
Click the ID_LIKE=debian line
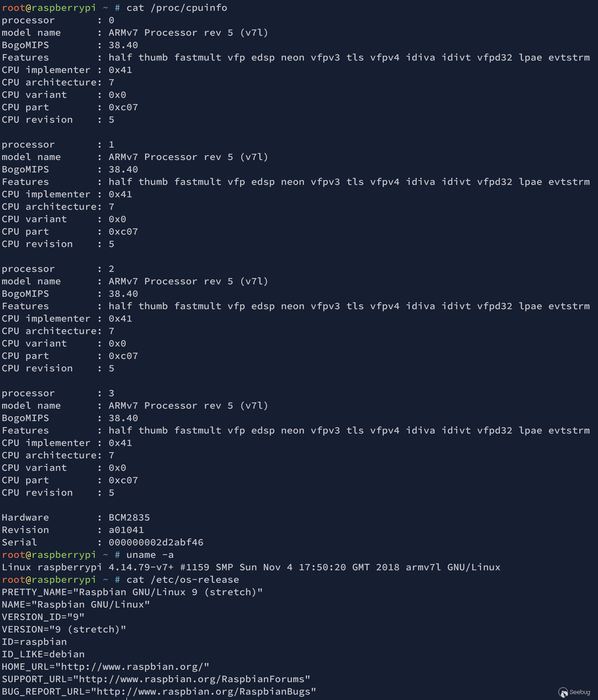(x=43, y=654)
